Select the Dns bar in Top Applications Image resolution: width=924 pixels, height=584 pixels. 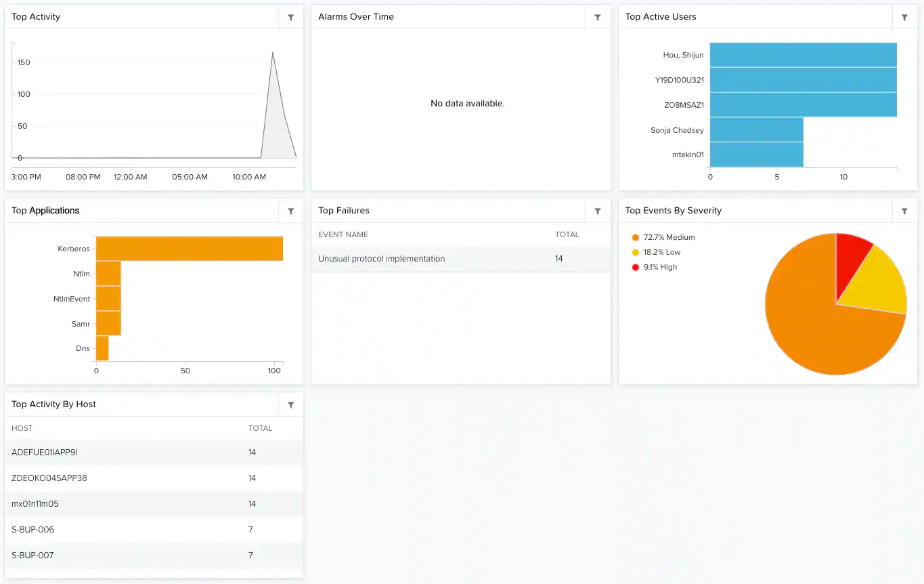(x=102, y=348)
